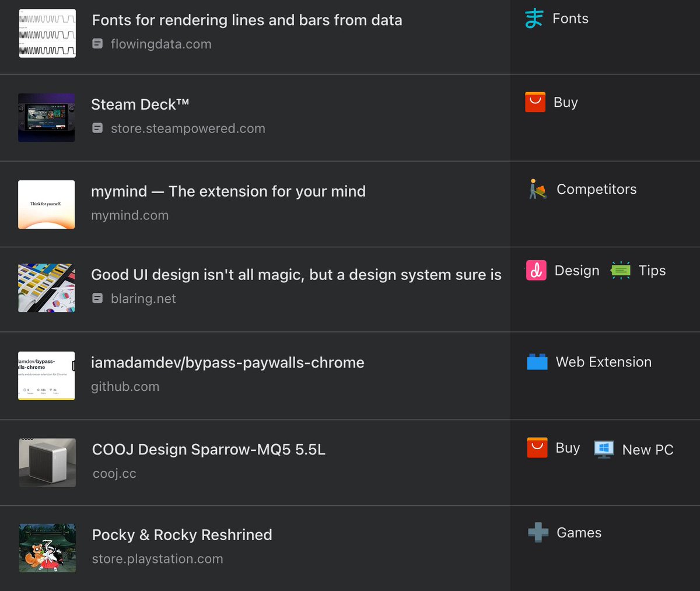Open the Fonts for rendering lines thumbnail
700x591 pixels.
pos(47,33)
